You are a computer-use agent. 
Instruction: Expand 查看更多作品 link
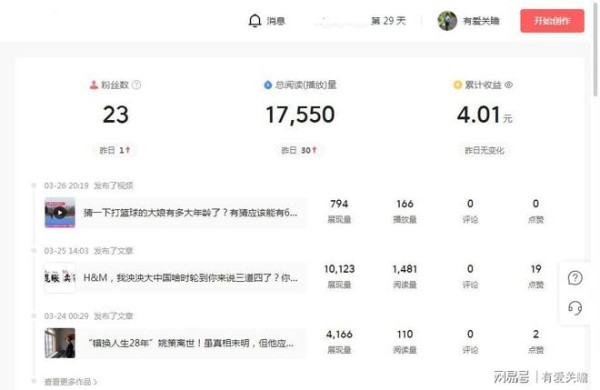point(71,382)
